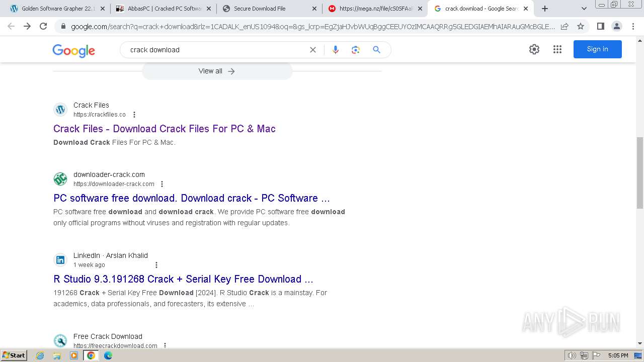Open a new browser tab

(x=545, y=9)
